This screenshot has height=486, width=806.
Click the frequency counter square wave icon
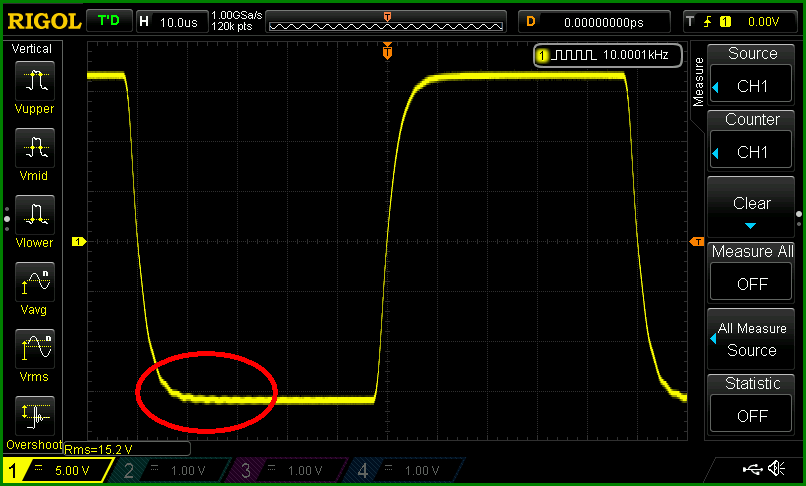(573, 55)
